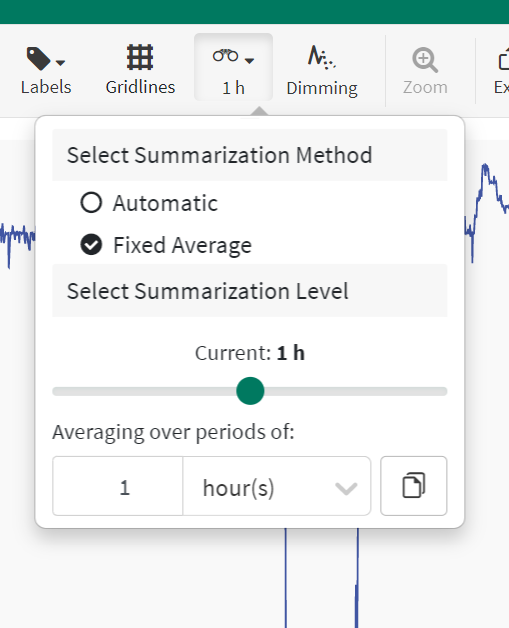Click the averaging period number field

[118, 486]
